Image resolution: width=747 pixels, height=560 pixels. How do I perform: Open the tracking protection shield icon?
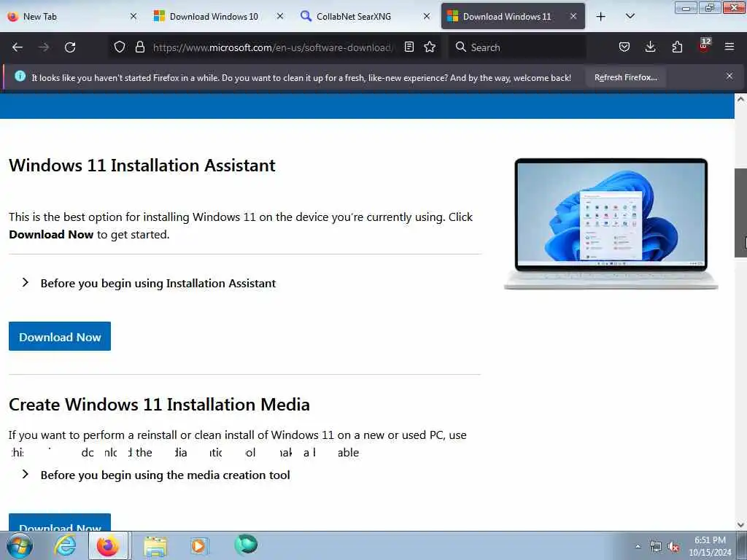[x=120, y=47]
